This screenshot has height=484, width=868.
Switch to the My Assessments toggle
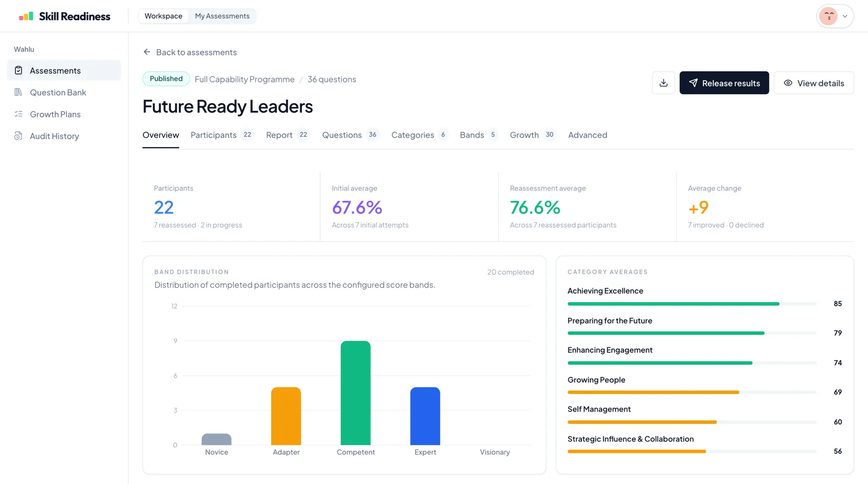point(222,16)
